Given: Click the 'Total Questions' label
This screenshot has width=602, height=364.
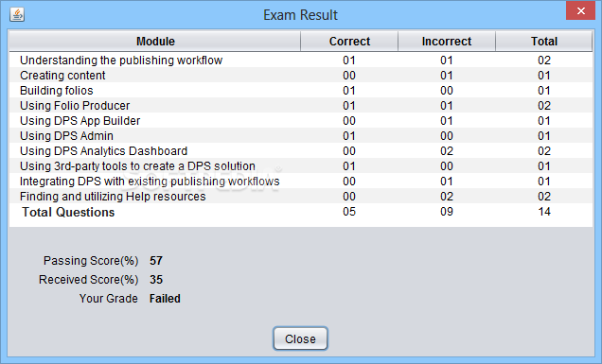Looking at the screenshot, I should coord(68,212).
